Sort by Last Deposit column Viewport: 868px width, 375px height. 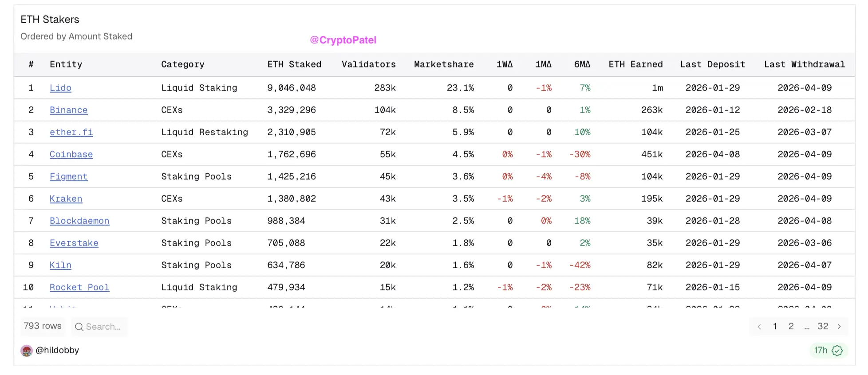(x=712, y=64)
